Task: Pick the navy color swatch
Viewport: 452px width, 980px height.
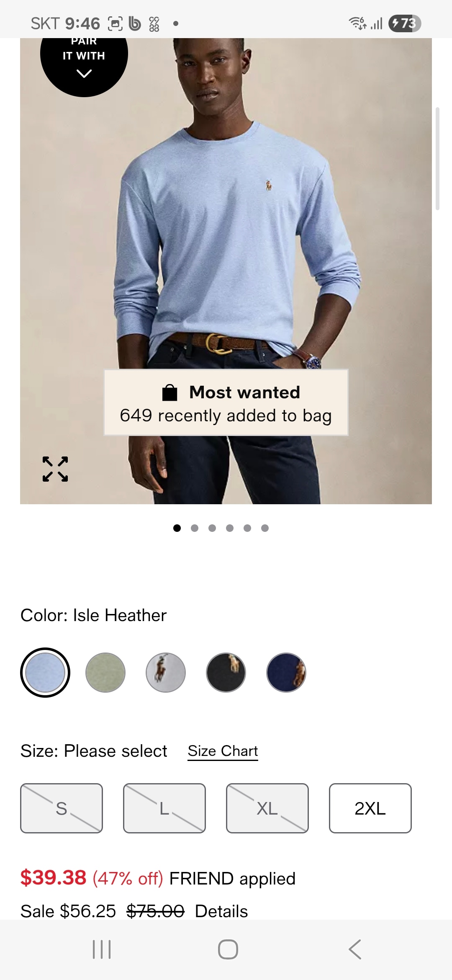Action: pyautogui.click(x=286, y=673)
